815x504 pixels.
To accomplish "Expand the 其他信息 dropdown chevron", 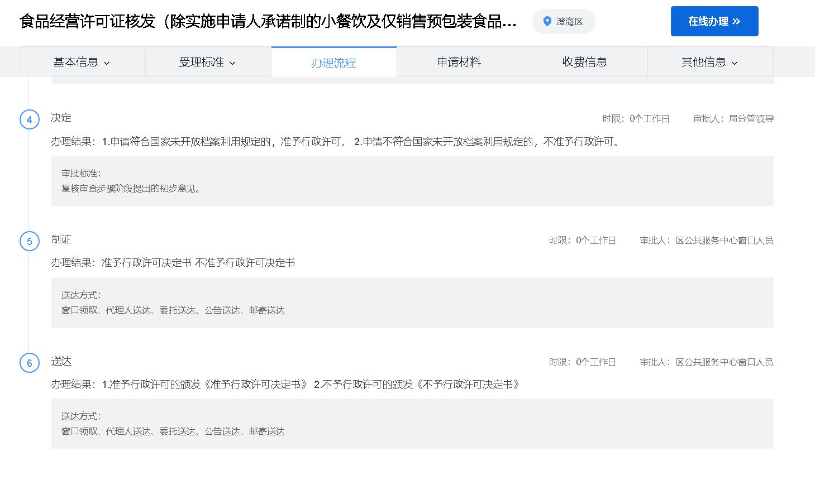I will (x=735, y=63).
